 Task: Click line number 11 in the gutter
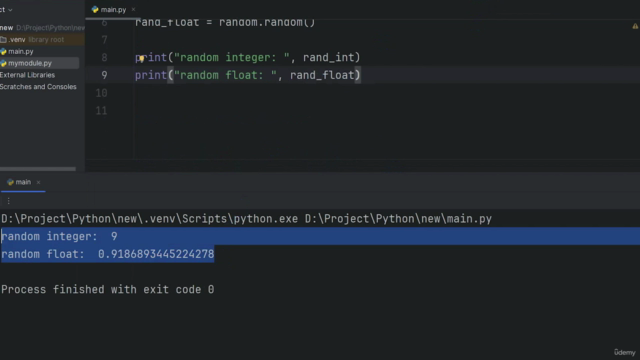coord(102,111)
